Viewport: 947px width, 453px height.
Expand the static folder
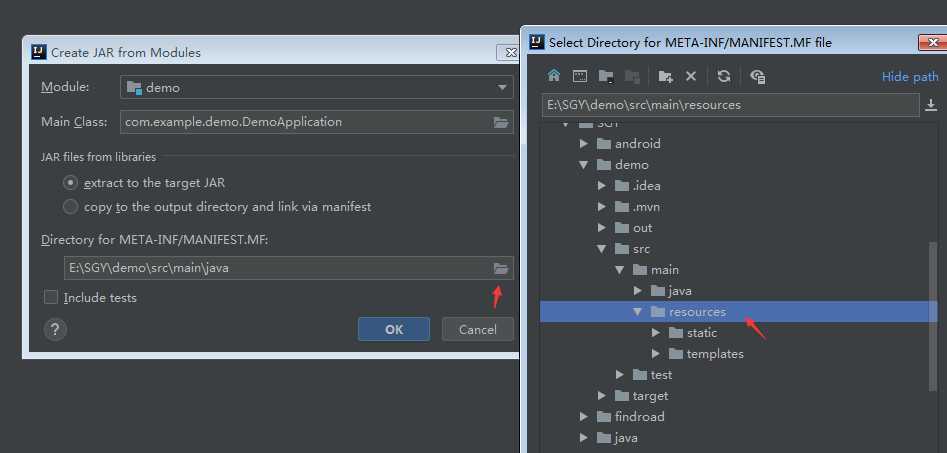pos(656,333)
